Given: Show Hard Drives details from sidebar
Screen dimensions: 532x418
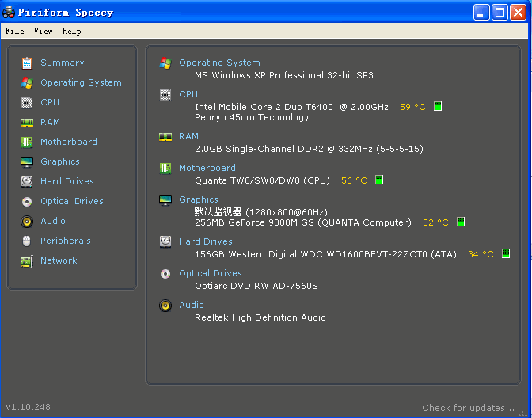Looking at the screenshot, I should 67,181.
